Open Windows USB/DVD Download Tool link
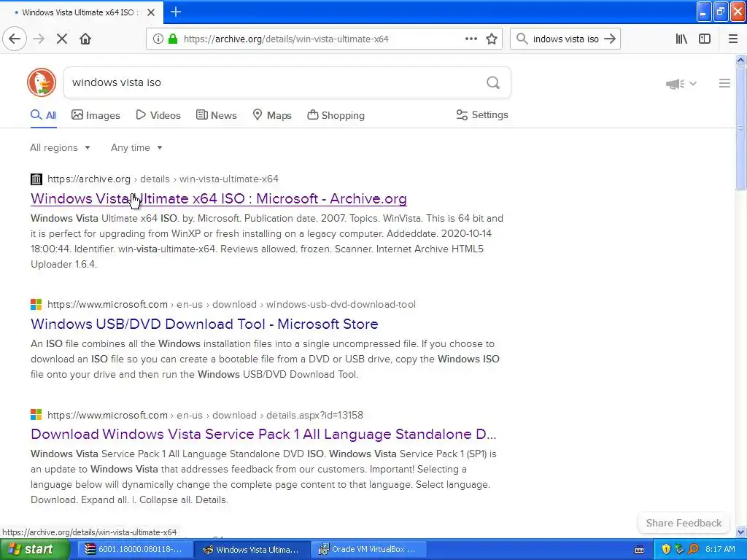This screenshot has height=560, width=747. click(x=204, y=324)
